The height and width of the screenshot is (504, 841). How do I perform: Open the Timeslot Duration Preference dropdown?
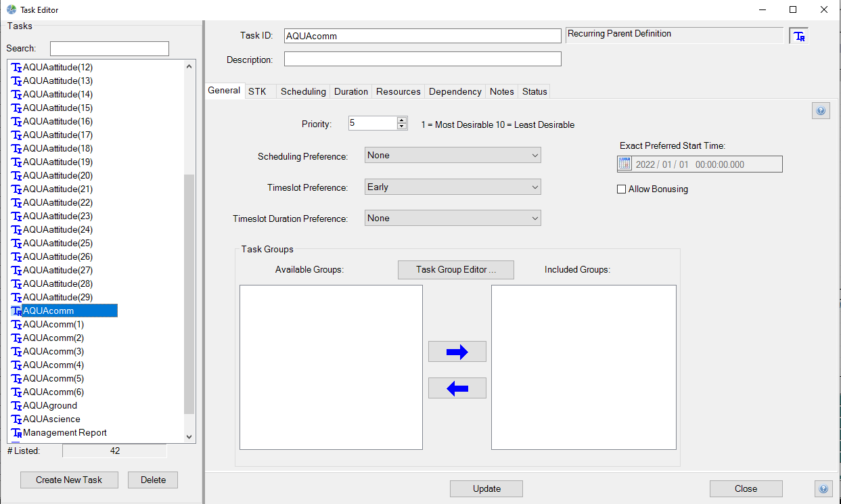tap(453, 219)
